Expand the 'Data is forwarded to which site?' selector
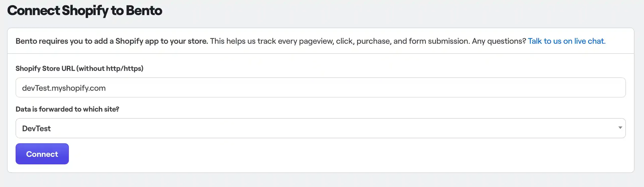The width and height of the screenshot is (644, 187). click(x=320, y=128)
